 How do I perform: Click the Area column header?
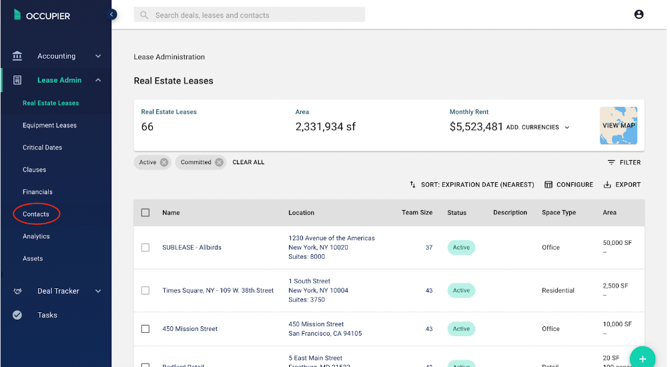tap(609, 212)
